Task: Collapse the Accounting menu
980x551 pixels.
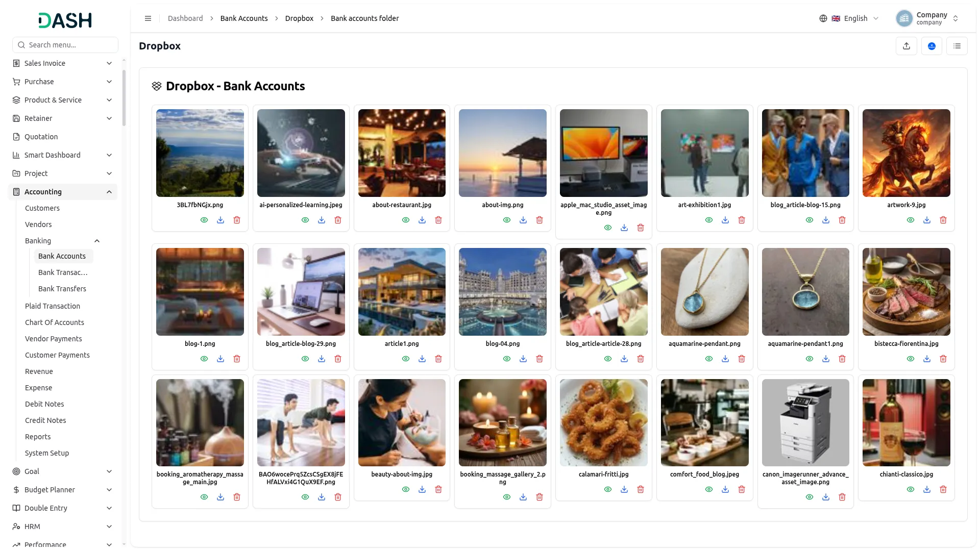Action: (x=63, y=192)
